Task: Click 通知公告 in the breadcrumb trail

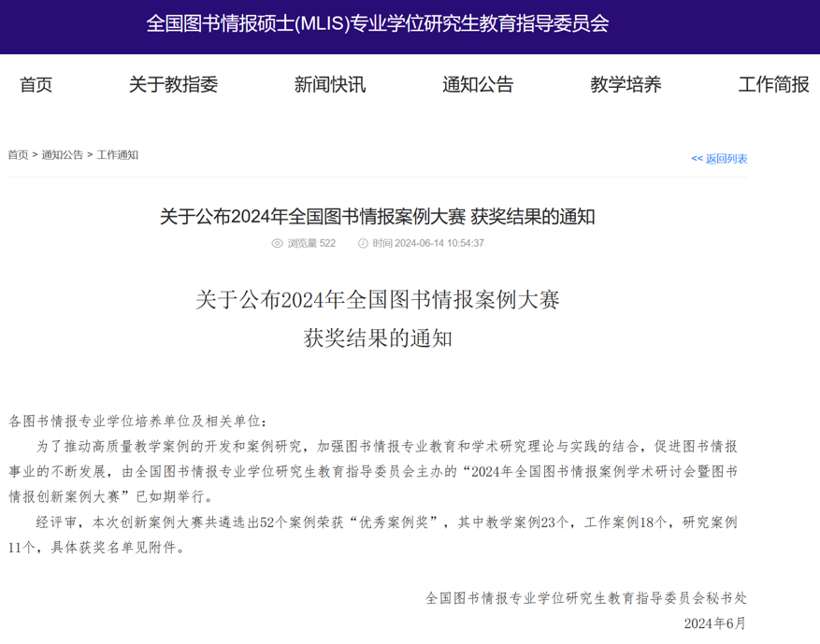Action: pos(62,155)
